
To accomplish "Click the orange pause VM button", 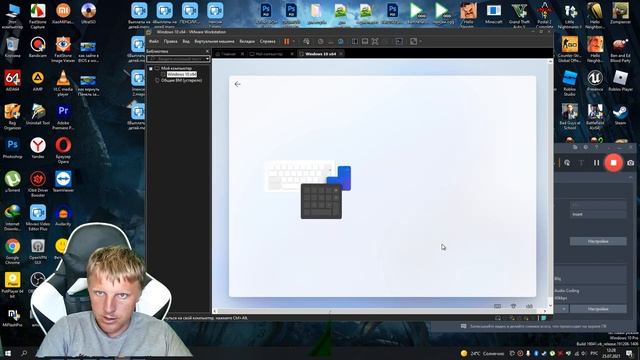I will click(287, 41).
